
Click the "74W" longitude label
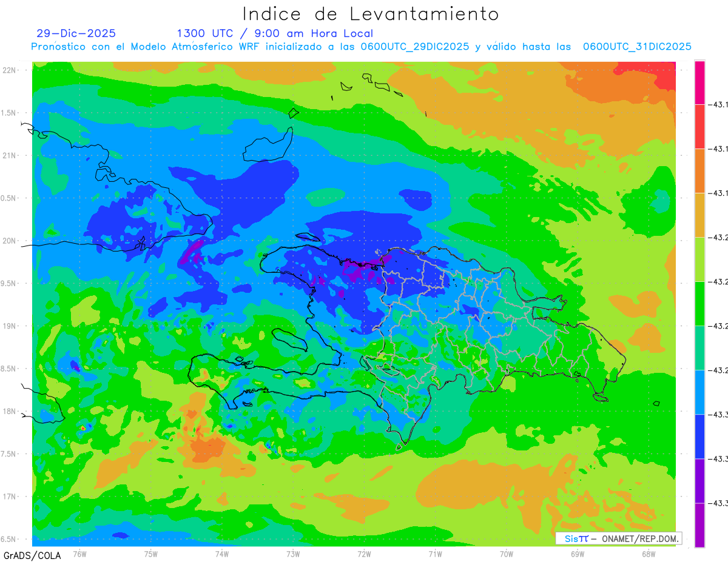pyautogui.click(x=221, y=554)
